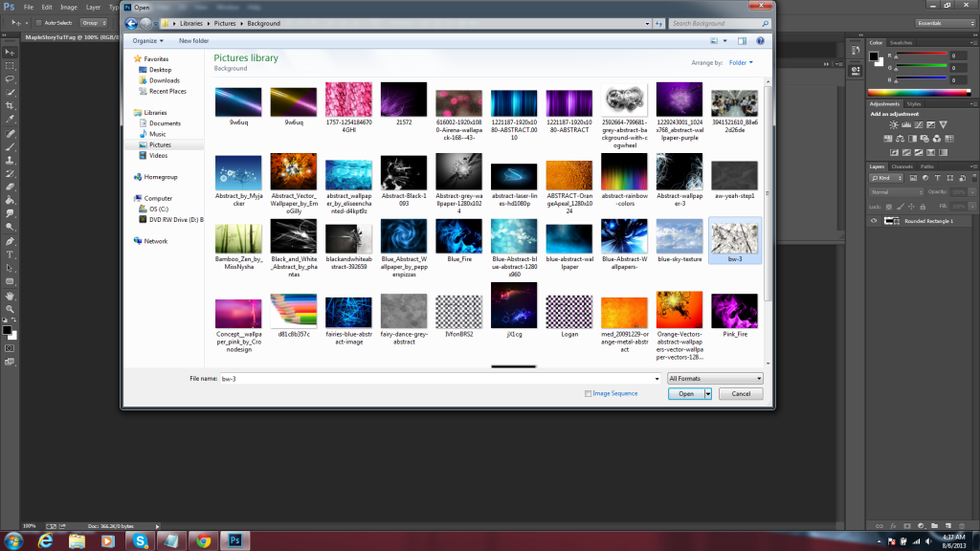Select the Rectangular Marquee tool

click(x=10, y=66)
